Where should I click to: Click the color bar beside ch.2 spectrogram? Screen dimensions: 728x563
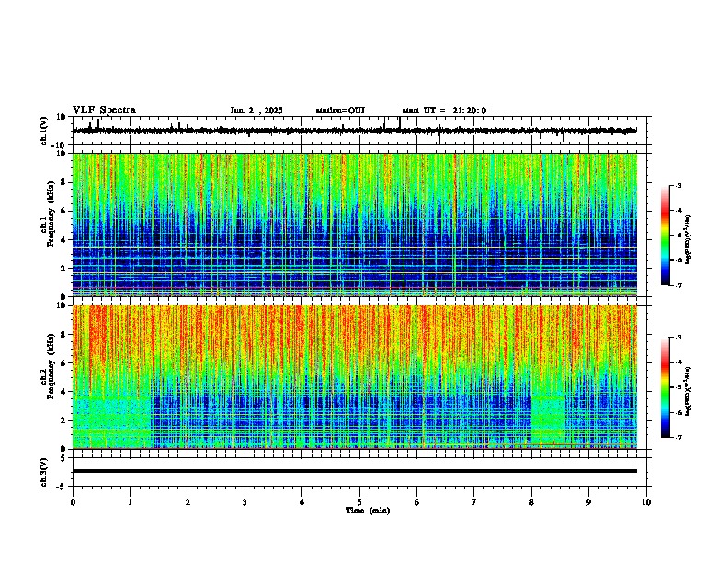click(665, 387)
